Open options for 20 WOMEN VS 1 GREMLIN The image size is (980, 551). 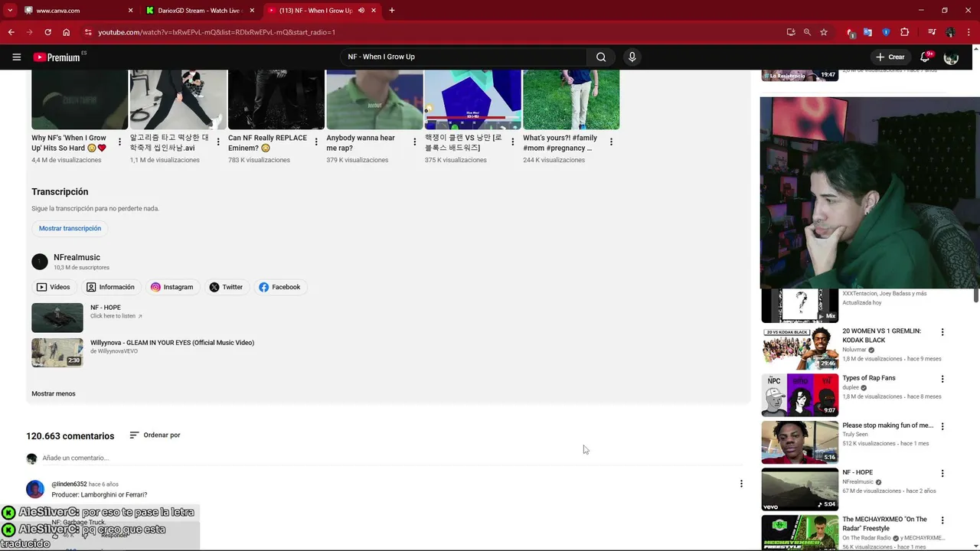click(942, 332)
